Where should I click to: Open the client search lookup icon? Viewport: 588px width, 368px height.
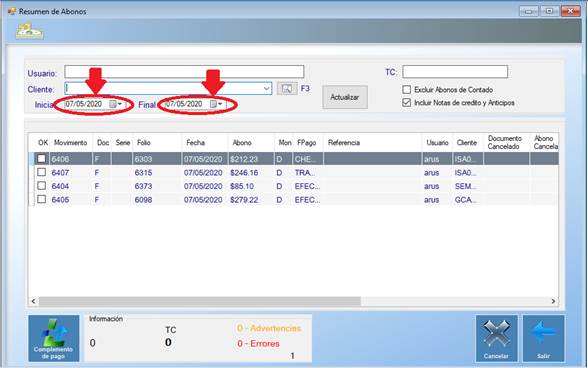click(287, 89)
